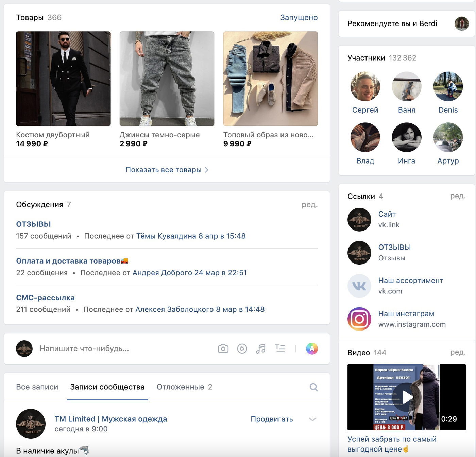Open the Сайт link logo icon
Viewport: 476px width, 457px height.
pos(359,219)
